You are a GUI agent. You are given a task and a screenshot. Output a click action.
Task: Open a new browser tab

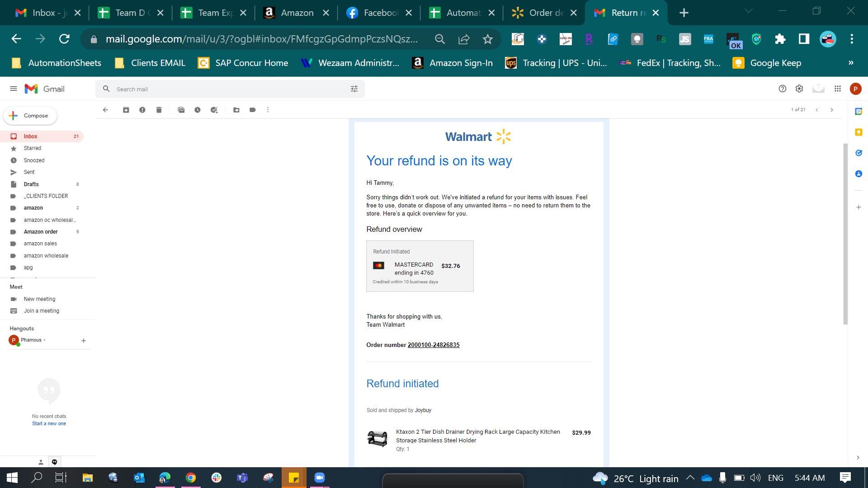tap(684, 13)
